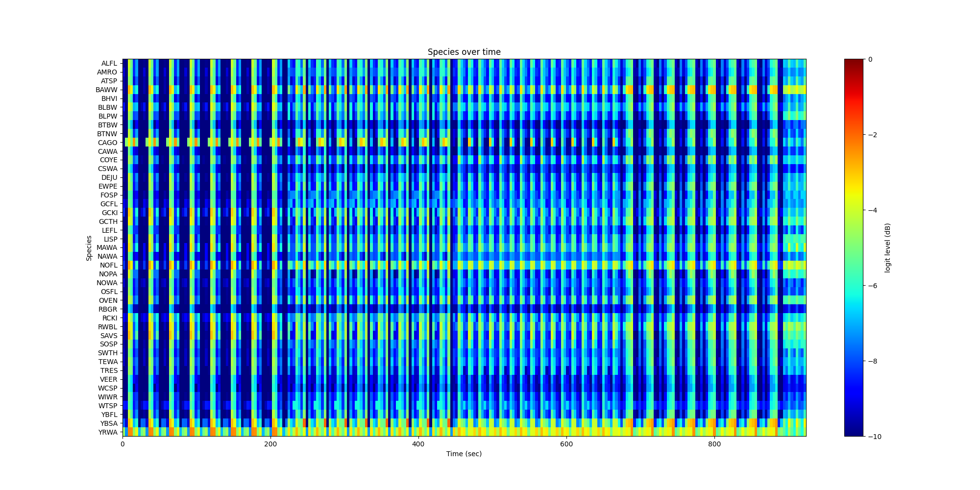Click the 'logit level (dB)' colorbar label
Image resolution: width=980 pixels, height=490 pixels.
[887, 248]
